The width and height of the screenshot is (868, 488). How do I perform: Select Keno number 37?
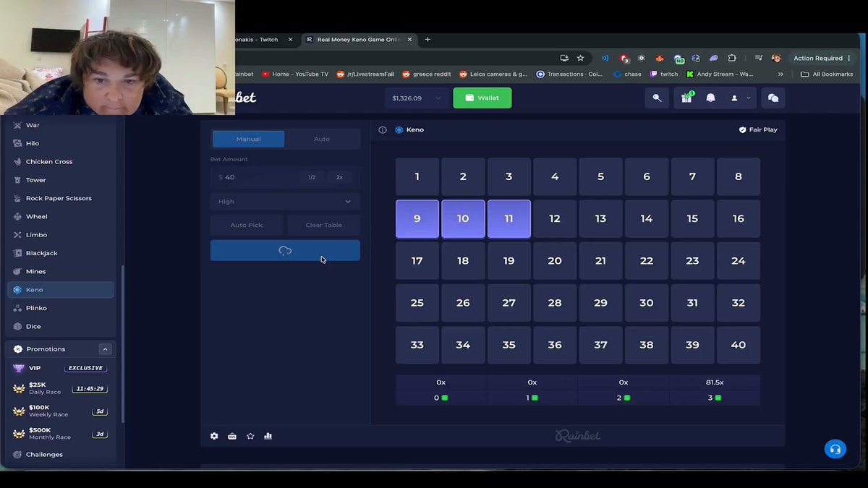[600, 345]
